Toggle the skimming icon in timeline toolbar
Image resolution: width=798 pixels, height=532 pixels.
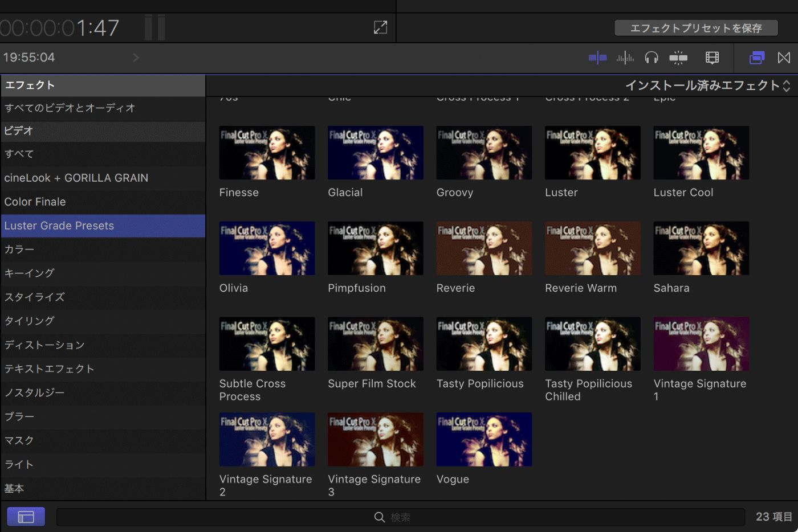[x=597, y=58]
